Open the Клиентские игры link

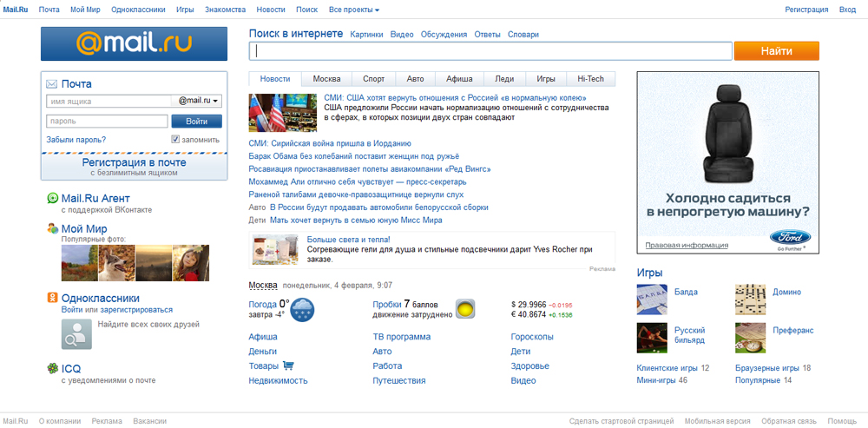(x=667, y=367)
